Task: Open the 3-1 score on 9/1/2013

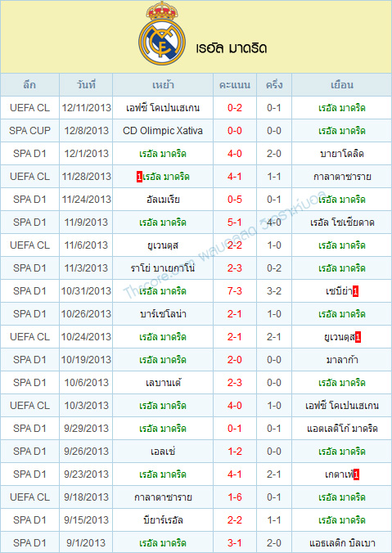Action: [x=235, y=543]
